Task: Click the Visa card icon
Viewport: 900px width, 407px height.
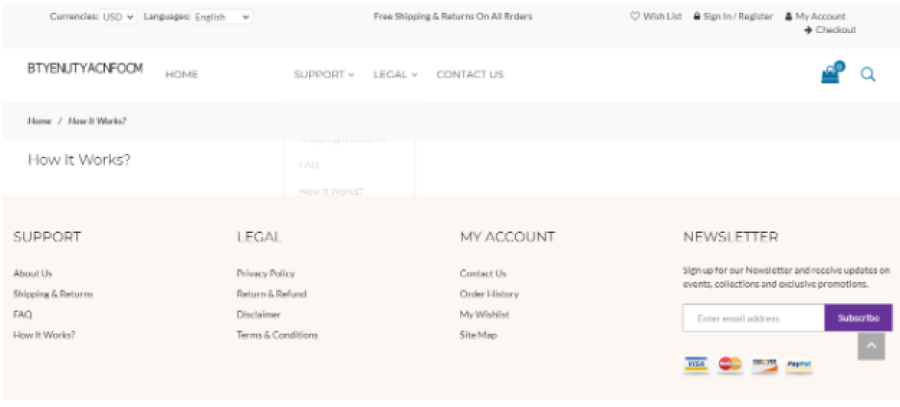Action: point(696,365)
